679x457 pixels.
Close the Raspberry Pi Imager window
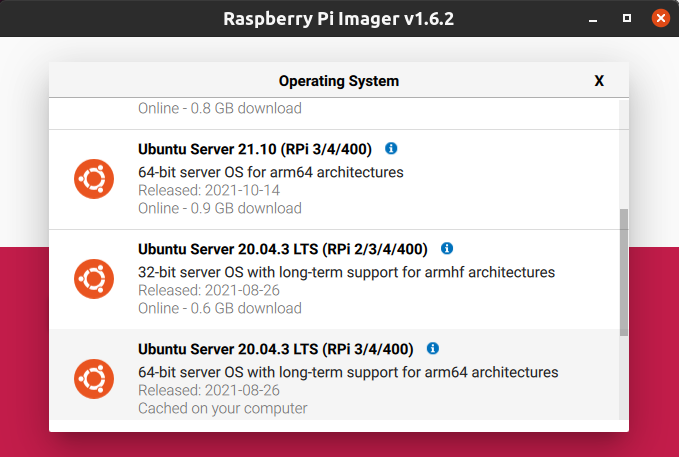pos(661,18)
